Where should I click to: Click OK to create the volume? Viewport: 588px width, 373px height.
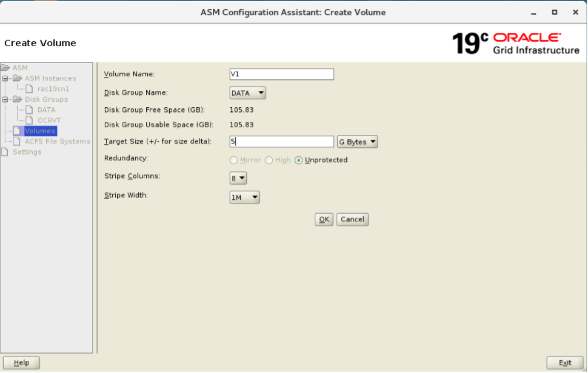coord(324,219)
